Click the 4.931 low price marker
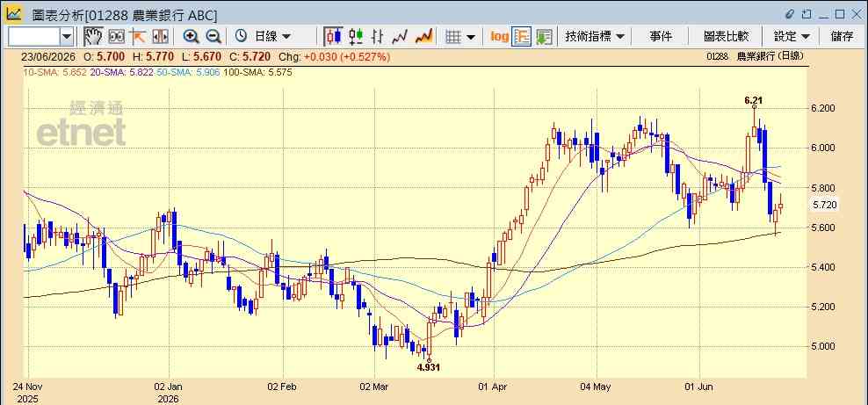The width and height of the screenshot is (868, 405). pyautogui.click(x=429, y=367)
